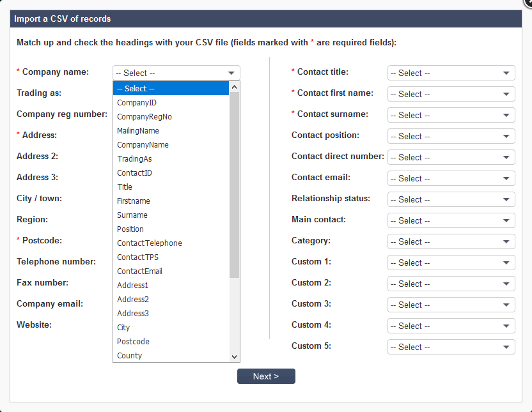Choose TradingAs in the field list
Screen dimensions: 532x412
point(134,158)
